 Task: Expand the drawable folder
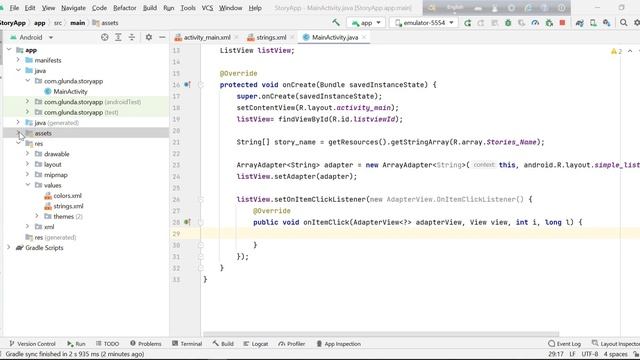point(28,153)
